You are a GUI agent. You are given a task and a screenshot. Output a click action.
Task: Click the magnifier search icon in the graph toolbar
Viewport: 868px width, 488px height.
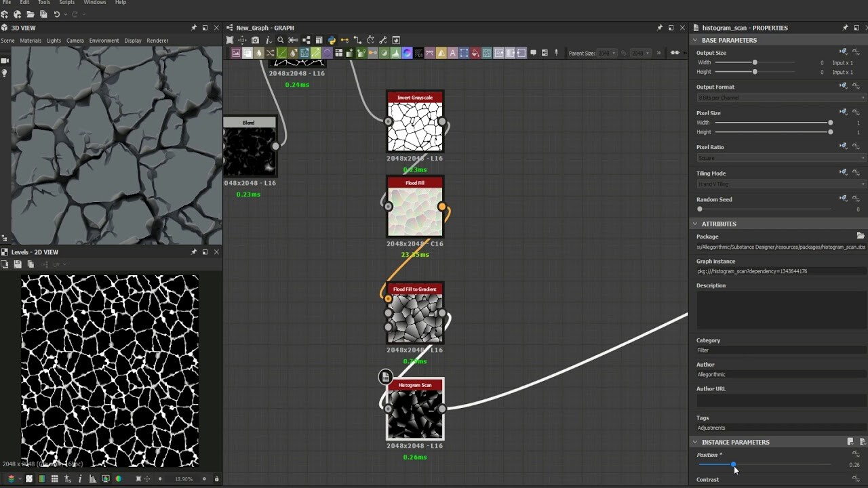coord(279,40)
